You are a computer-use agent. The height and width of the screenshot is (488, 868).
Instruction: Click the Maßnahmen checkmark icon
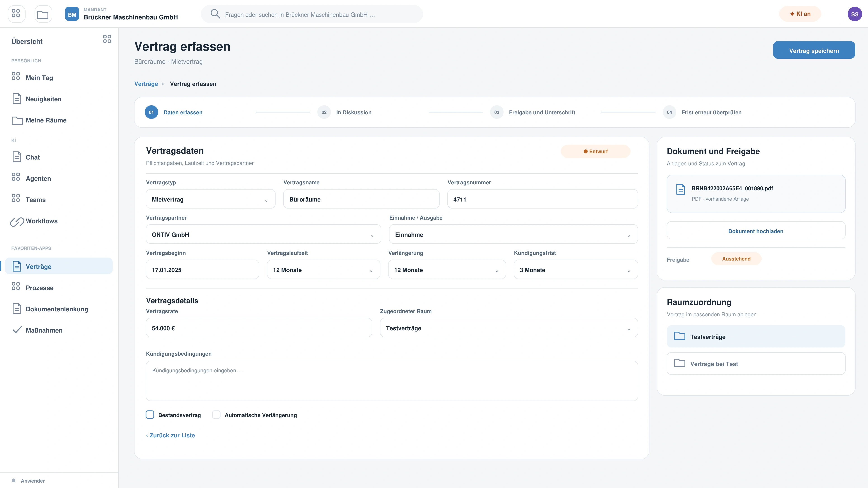pyautogui.click(x=17, y=330)
